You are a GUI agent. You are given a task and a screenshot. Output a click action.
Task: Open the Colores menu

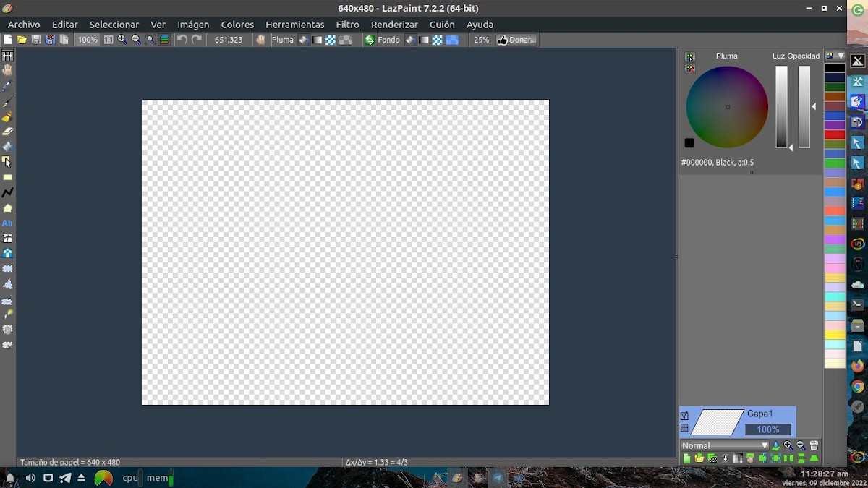pyautogui.click(x=237, y=25)
